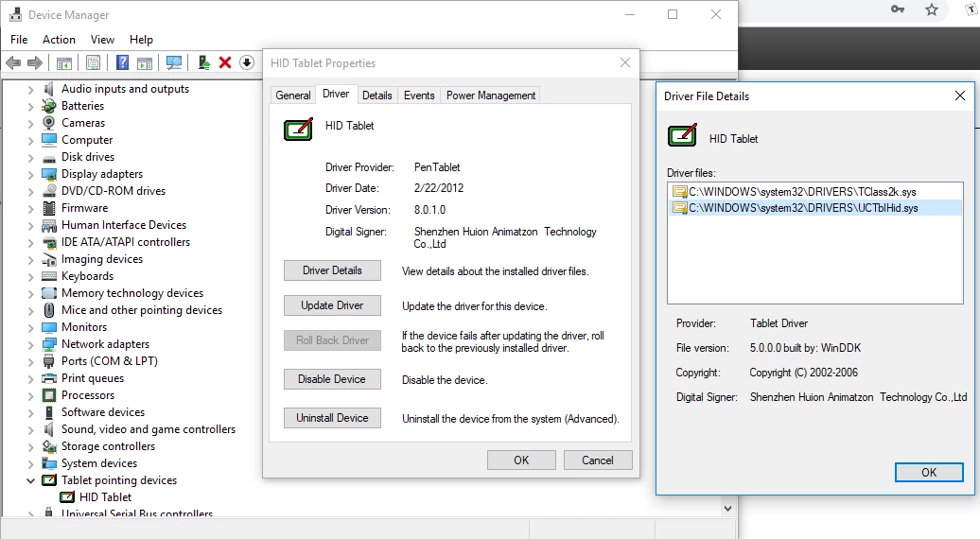
Task: Click Cancel in HID Tablet Properties dialog
Action: tap(598, 461)
